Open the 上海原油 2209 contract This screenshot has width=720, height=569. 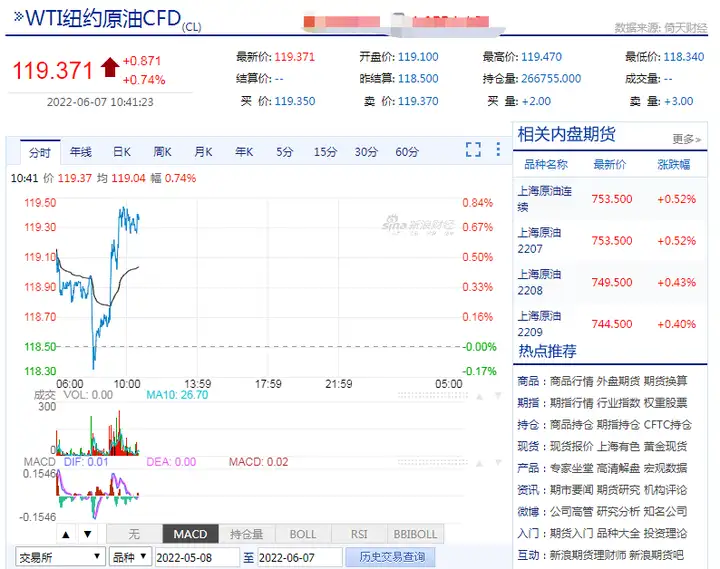(610, 324)
